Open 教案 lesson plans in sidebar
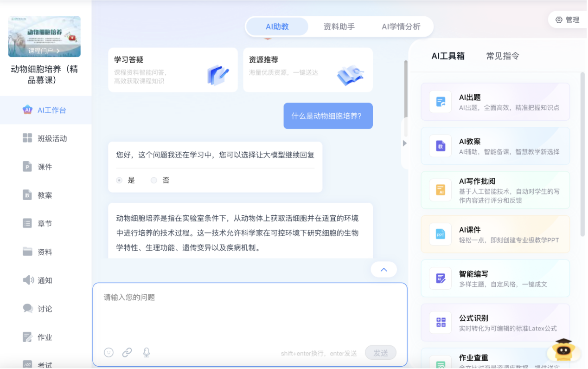Image resolution: width=588 pixels, height=369 pixels. click(37, 195)
